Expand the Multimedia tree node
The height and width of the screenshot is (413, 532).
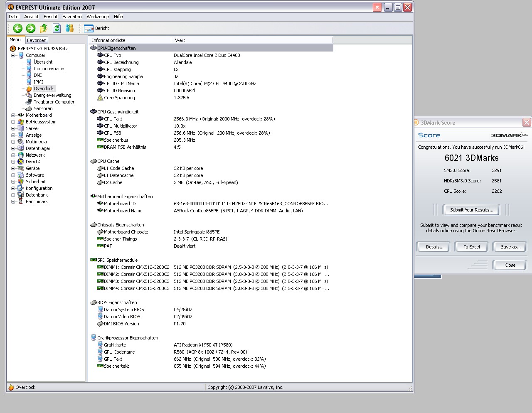13,142
